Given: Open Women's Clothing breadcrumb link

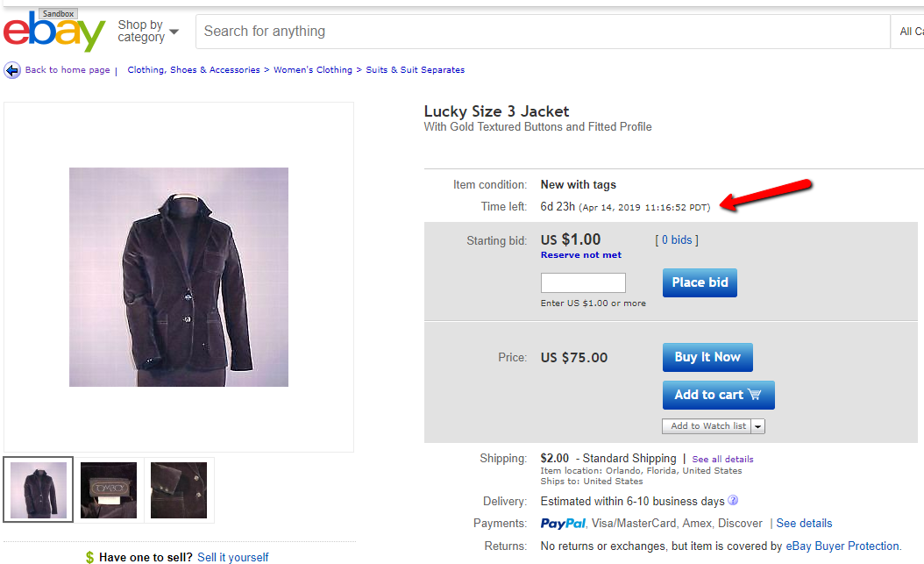Looking at the screenshot, I should (x=312, y=69).
